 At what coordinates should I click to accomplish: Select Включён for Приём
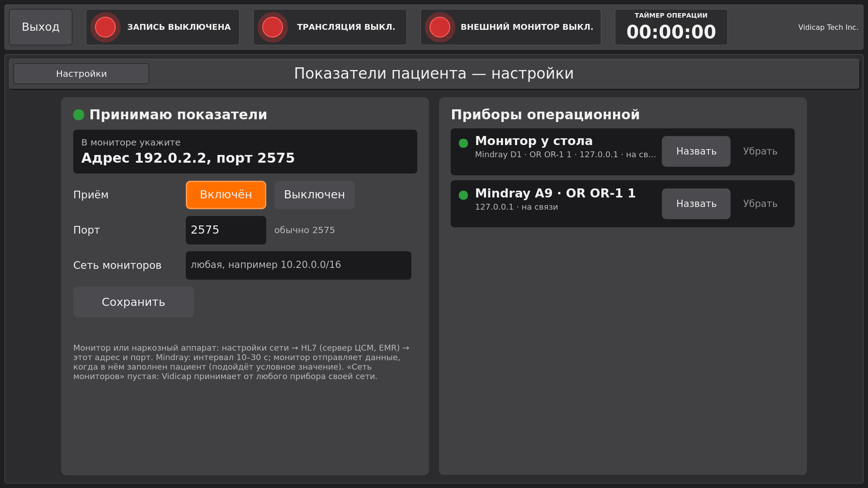click(226, 195)
